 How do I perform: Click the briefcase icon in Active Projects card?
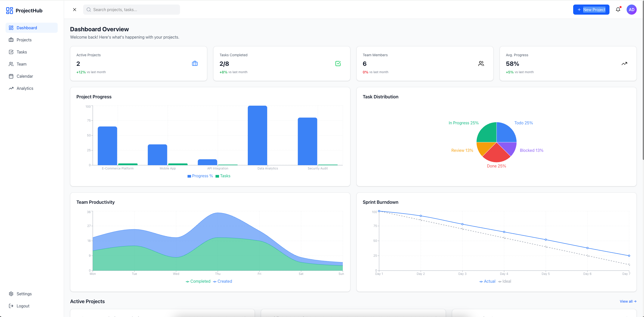195,64
